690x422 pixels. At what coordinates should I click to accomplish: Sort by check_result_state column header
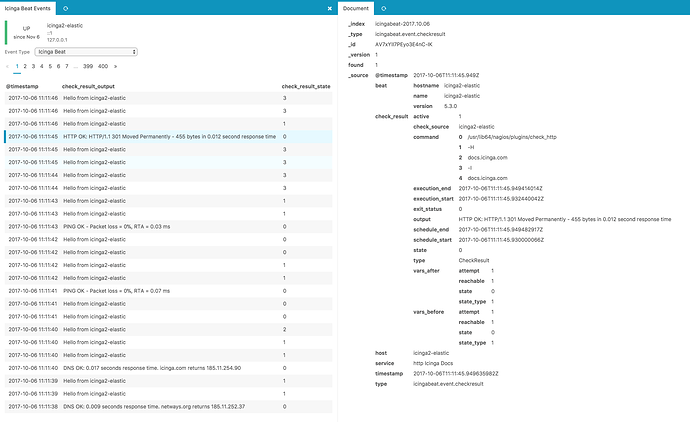[306, 86]
